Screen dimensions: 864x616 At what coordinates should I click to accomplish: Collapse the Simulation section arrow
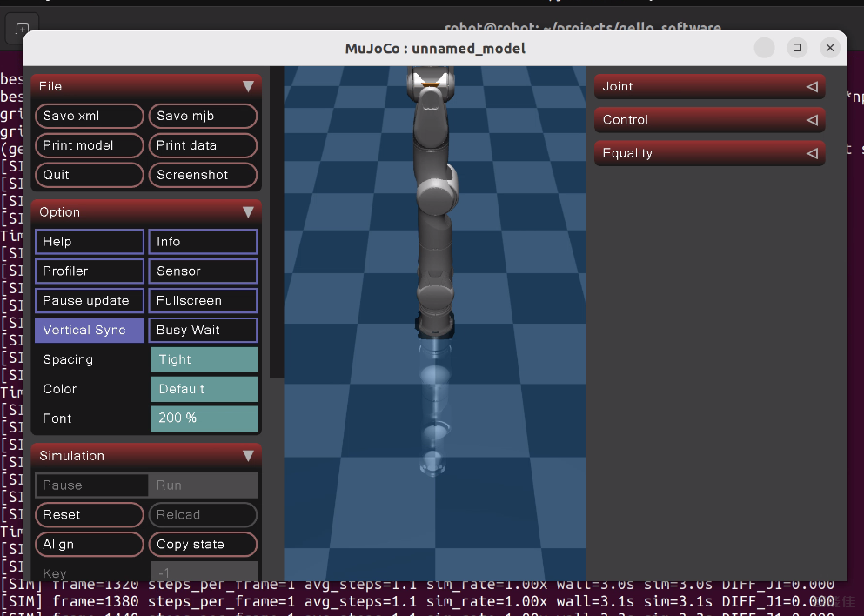tap(248, 455)
